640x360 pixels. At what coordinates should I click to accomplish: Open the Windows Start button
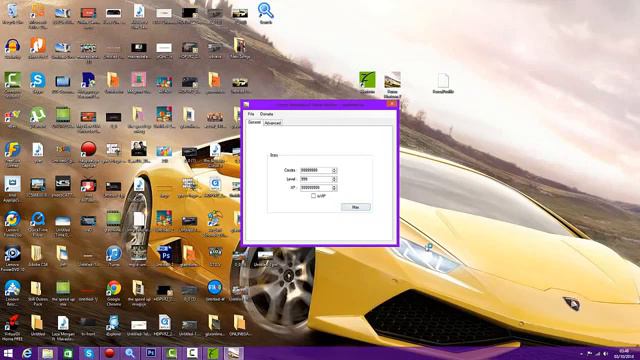[8, 353]
